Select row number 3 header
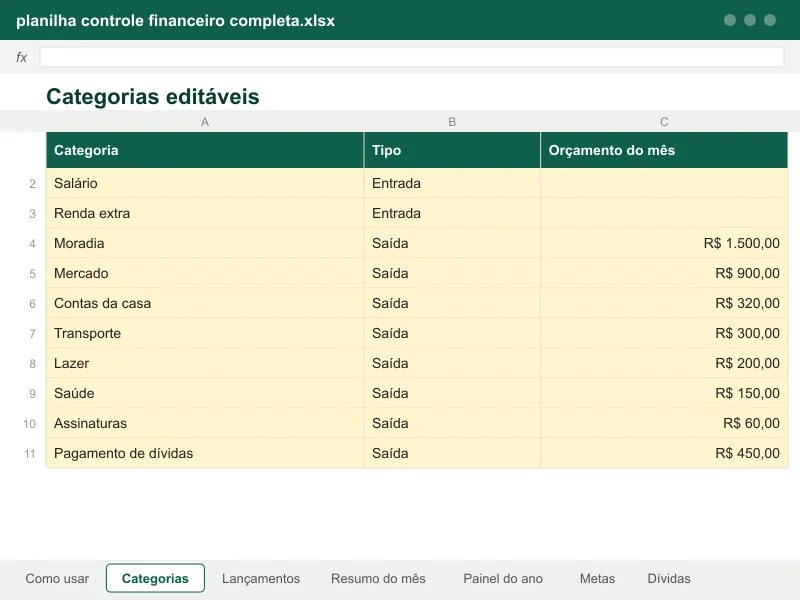Screen dimensions: 800x600 coord(32,214)
